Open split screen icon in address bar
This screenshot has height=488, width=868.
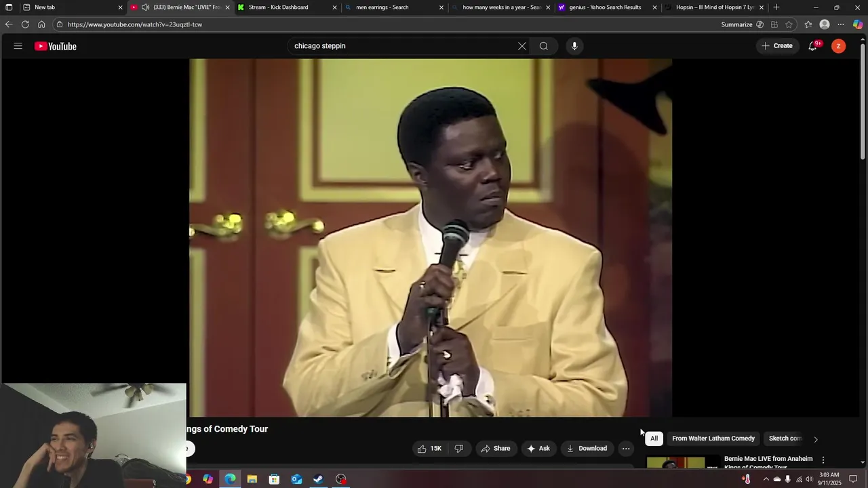[774, 24]
